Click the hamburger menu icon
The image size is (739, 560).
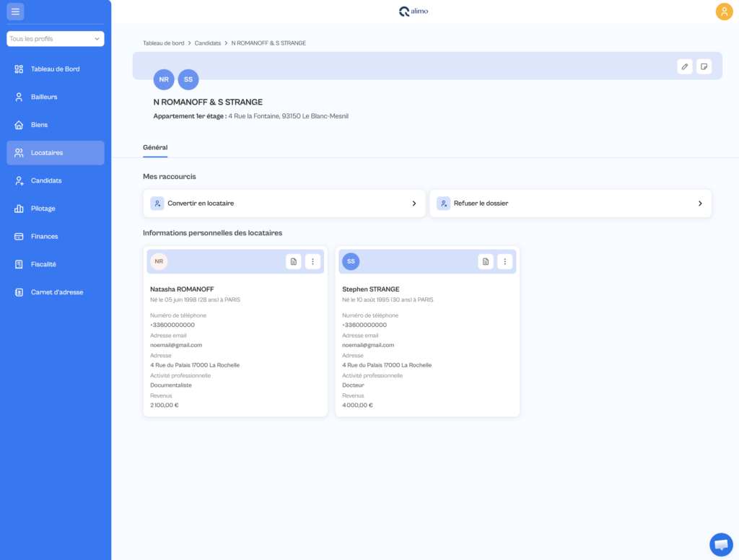click(15, 12)
